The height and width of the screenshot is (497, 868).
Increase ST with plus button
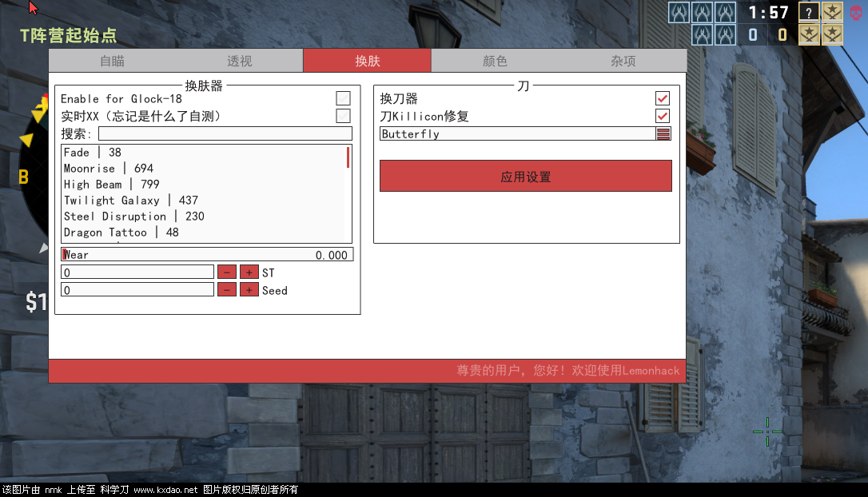(x=249, y=272)
